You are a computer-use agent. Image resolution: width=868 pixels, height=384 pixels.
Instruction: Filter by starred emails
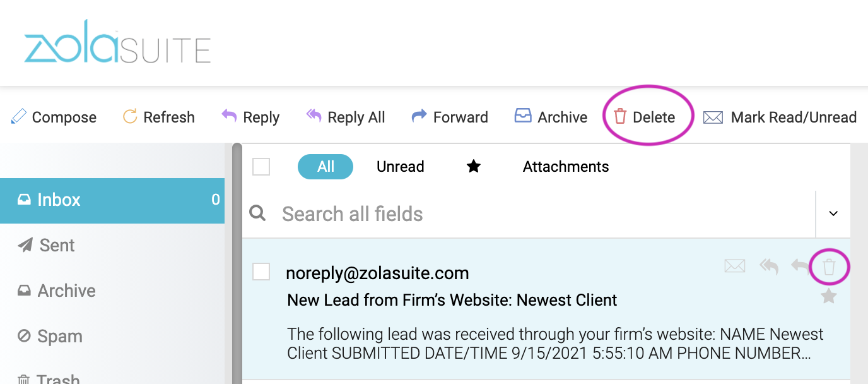pyautogui.click(x=474, y=167)
